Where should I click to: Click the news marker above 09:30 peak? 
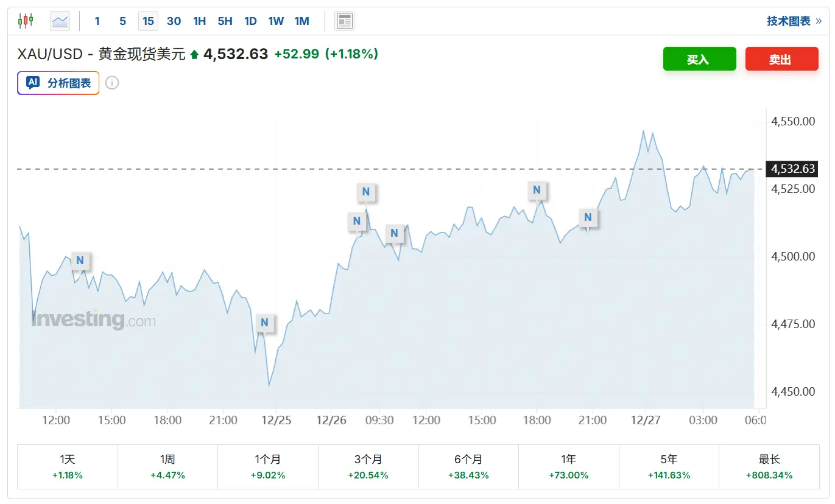(365, 192)
